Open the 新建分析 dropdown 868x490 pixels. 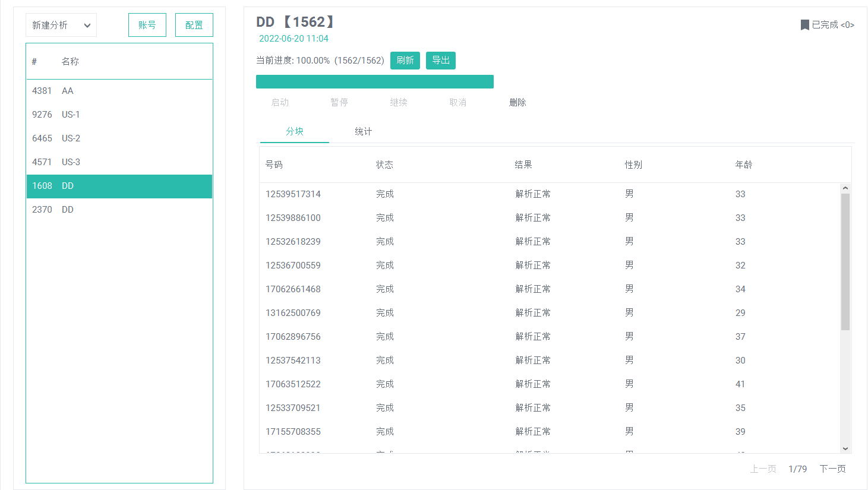tap(61, 25)
